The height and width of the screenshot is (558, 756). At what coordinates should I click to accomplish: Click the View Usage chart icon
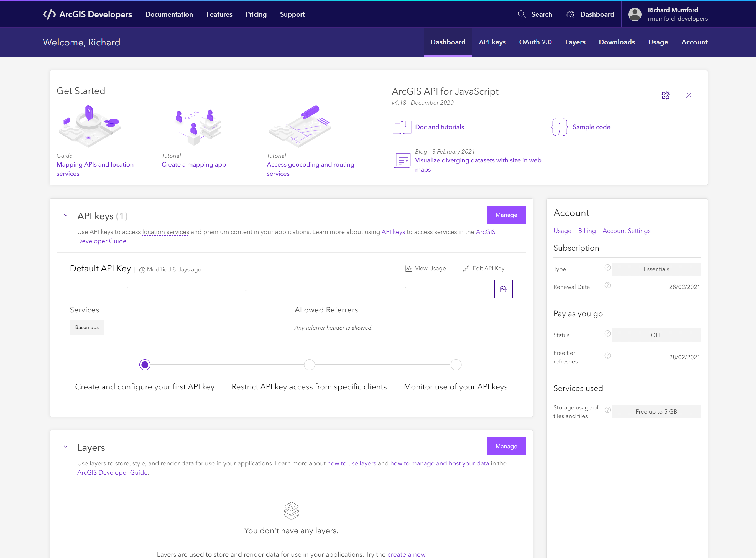click(x=408, y=269)
